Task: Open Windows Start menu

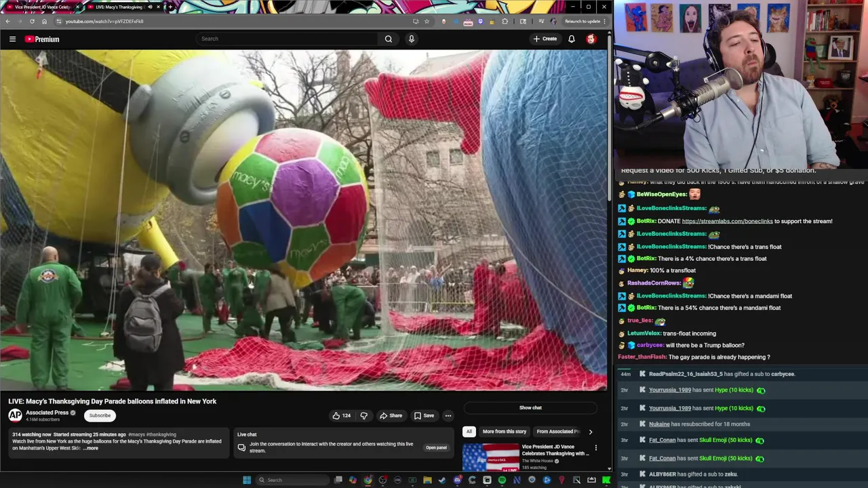Action: pyautogui.click(x=247, y=480)
